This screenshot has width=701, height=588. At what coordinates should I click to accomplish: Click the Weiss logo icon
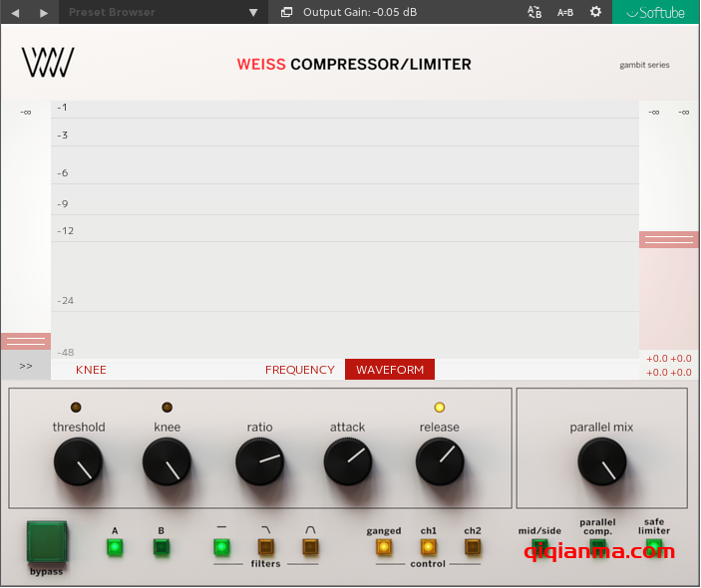point(48,65)
